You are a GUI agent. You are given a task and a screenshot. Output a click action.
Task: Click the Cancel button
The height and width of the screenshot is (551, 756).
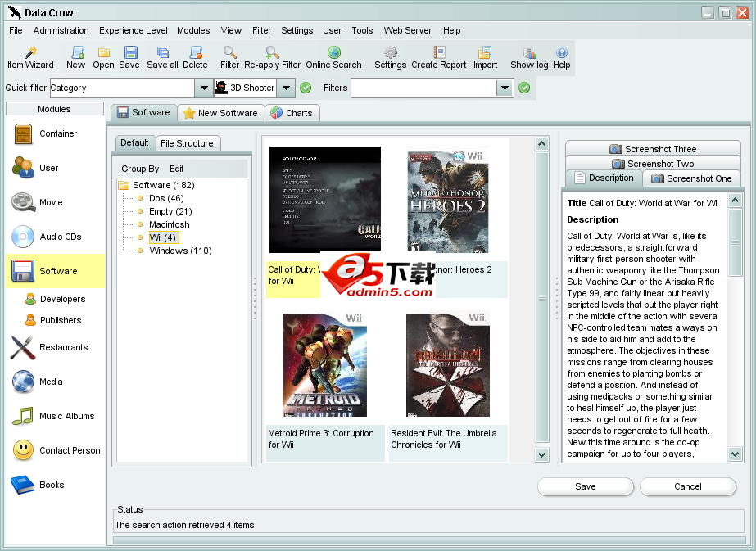click(687, 486)
